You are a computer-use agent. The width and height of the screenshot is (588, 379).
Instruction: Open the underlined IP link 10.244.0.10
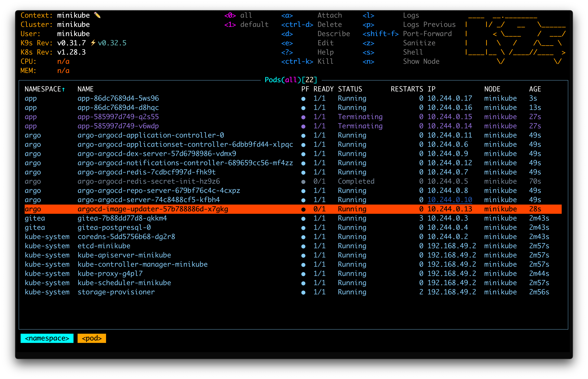click(x=450, y=200)
